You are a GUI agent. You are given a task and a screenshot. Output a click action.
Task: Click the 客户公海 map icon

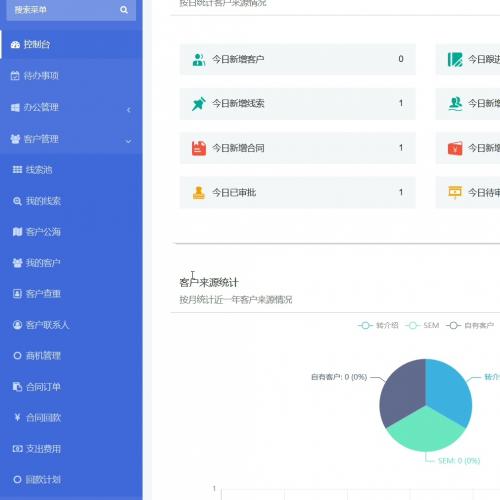17,232
